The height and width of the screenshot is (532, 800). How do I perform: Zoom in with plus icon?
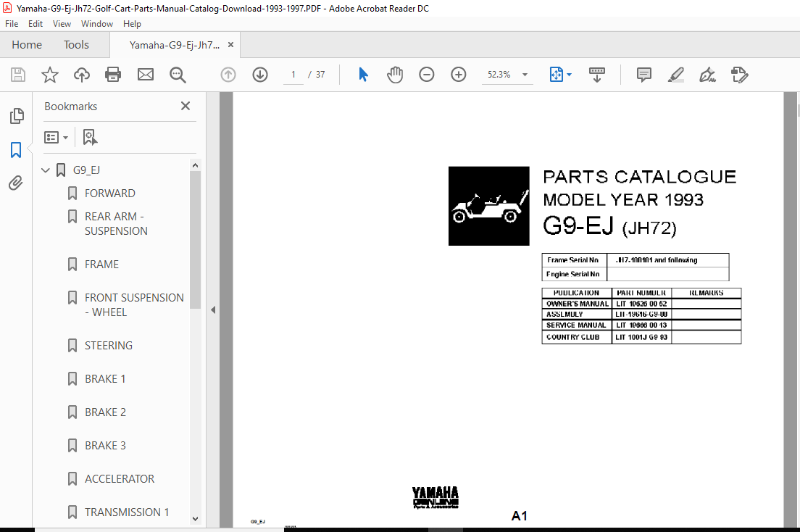(x=459, y=75)
